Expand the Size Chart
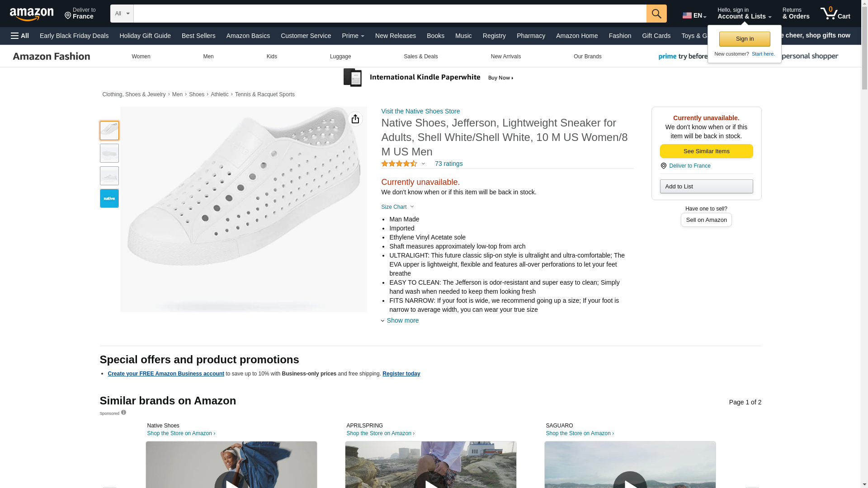The width and height of the screenshot is (868, 488). click(x=397, y=207)
